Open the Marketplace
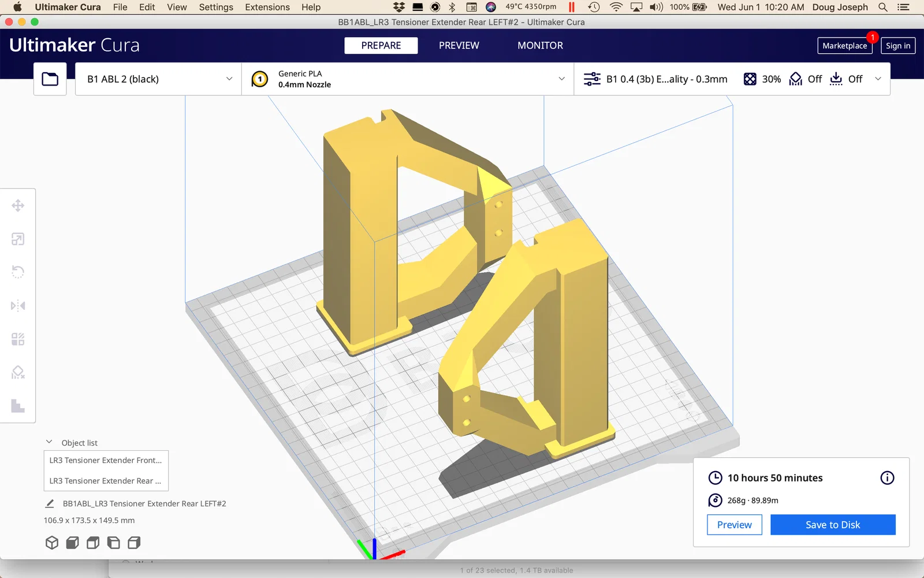The height and width of the screenshot is (578, 924). (x=845, y=46)
